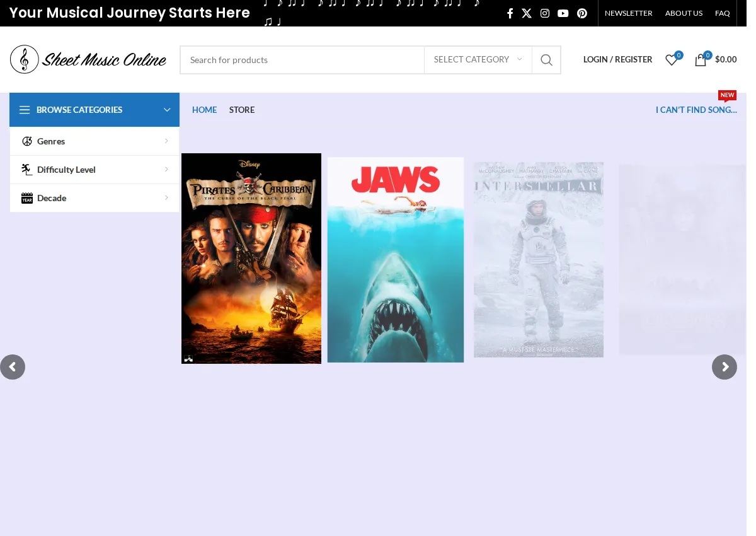Screen dimensions: 756x536
Task: Go to the Store nav item
Action: coord(242,110)
